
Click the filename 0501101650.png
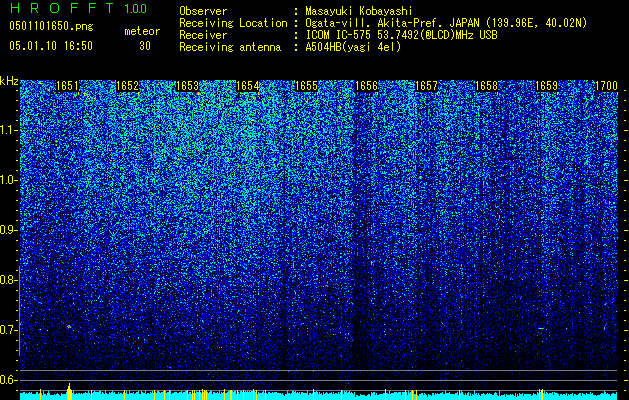point(51,26)
